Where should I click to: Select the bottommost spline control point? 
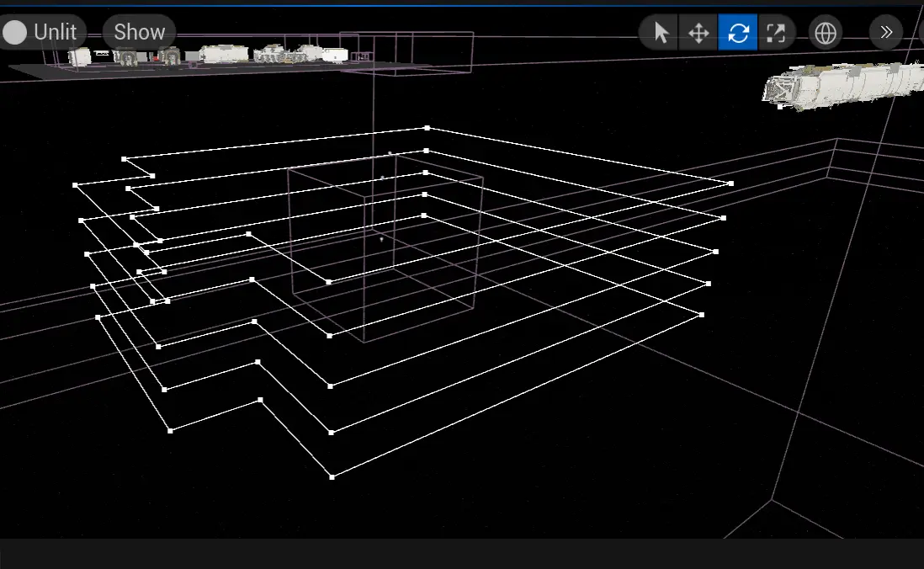[332, 477]
